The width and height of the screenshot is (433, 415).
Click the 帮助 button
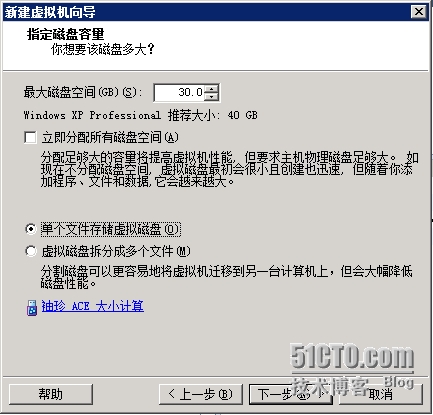tap(51, 394)
